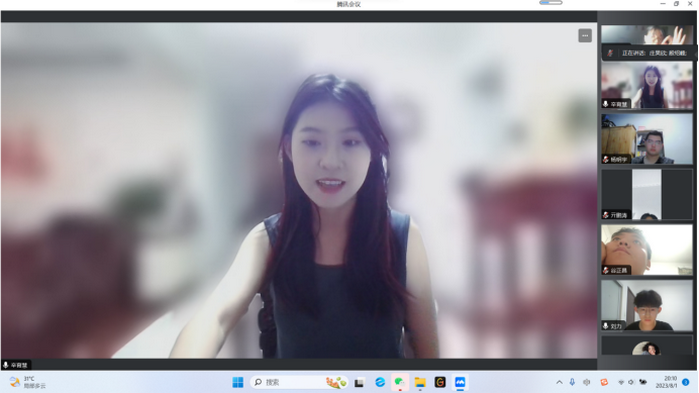
Task: Click the Task View taskbar icon
Action: [359, 382]
